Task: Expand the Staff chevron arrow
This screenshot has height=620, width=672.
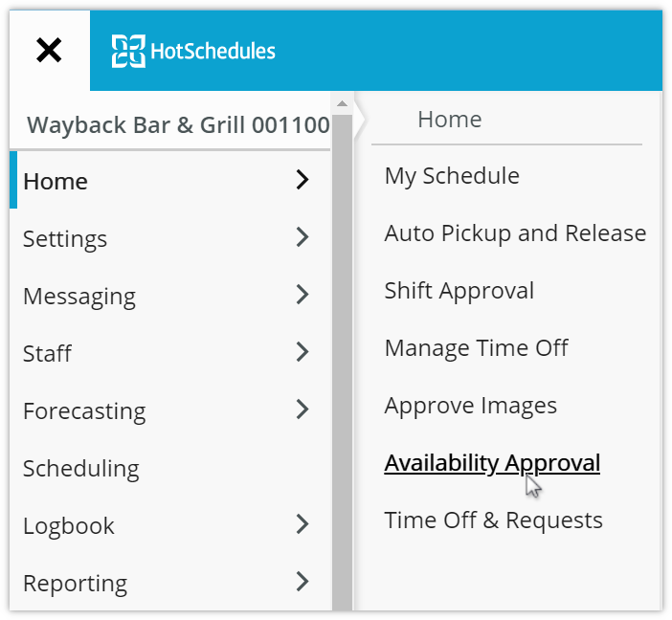Action: (302, 352)
